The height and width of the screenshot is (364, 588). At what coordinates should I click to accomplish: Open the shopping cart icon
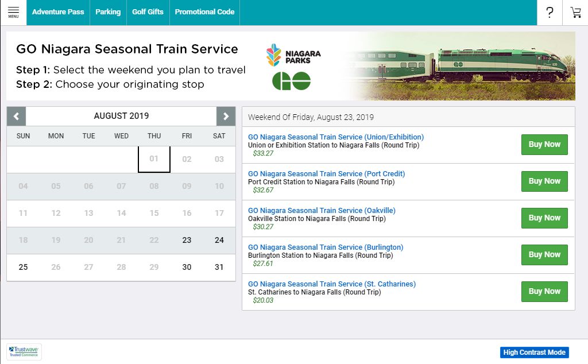575,13
